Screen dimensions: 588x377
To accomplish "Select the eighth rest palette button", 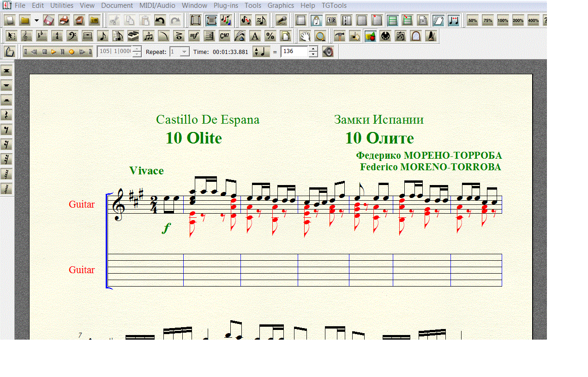I will [x=7, y=130].
